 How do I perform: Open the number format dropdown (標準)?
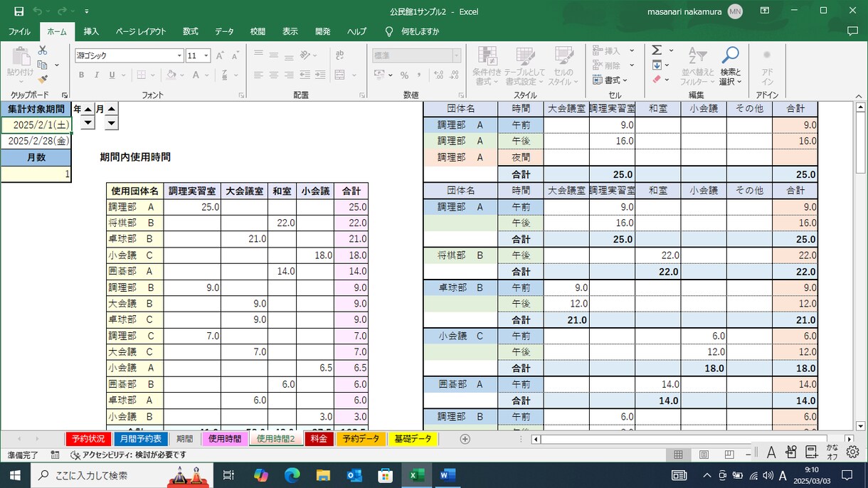click(x=456, y=55)
